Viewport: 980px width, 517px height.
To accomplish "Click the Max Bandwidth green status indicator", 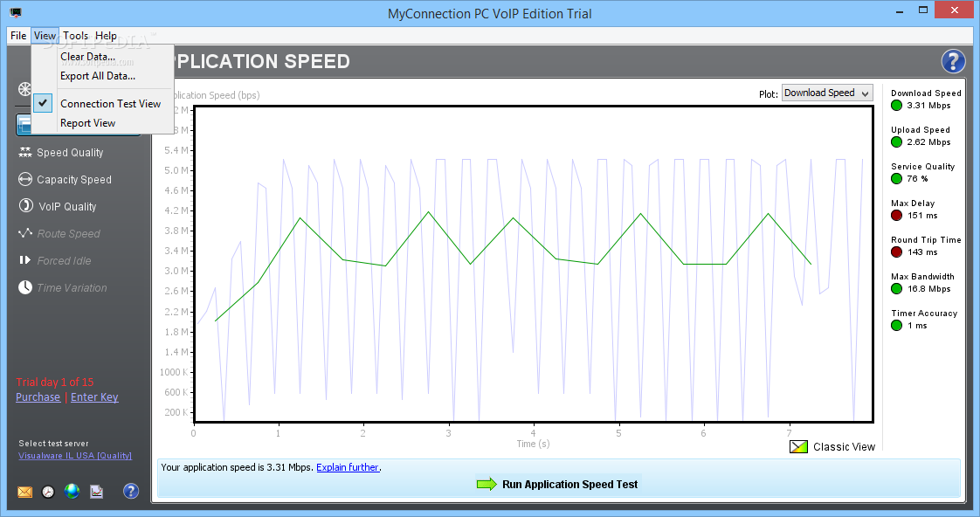I will (897, 289).
